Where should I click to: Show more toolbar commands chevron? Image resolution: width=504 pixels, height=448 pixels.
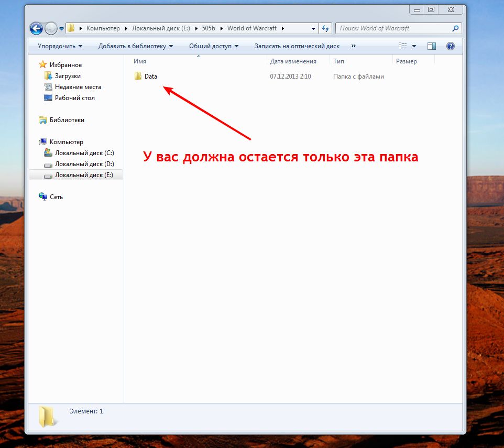pyautogui.click(x=353, y=46)
